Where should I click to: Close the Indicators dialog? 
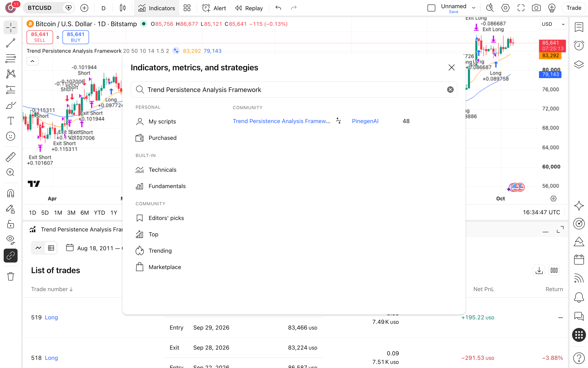[451, 67]
